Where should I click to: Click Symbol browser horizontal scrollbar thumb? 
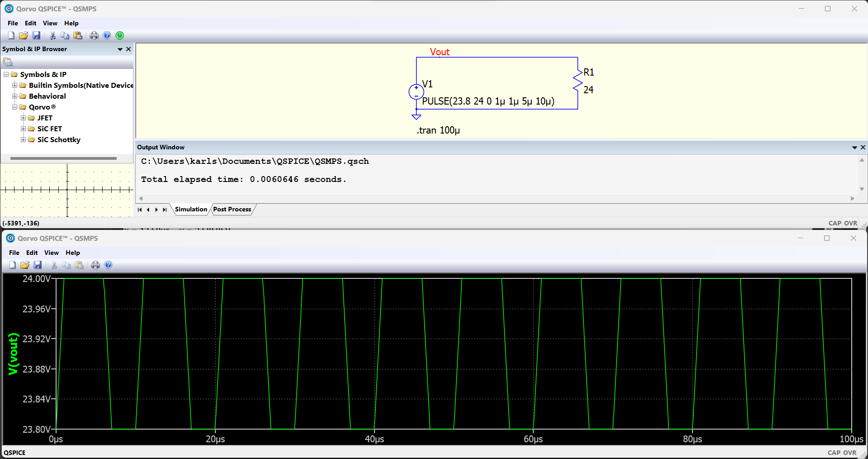[x=63, y=158]
